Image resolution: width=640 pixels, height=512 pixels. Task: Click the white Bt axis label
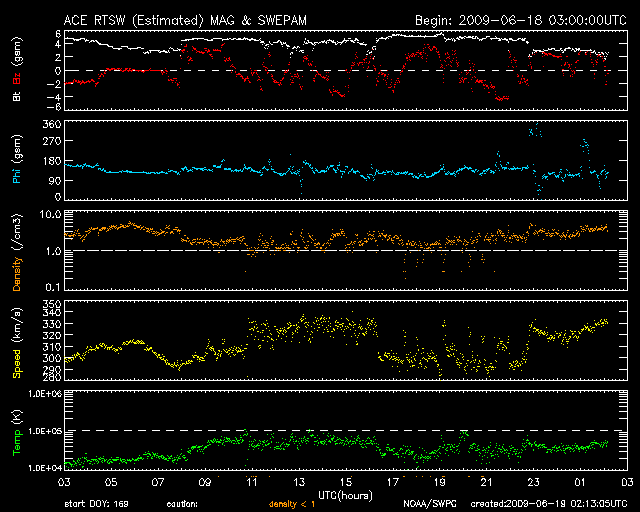17,97
